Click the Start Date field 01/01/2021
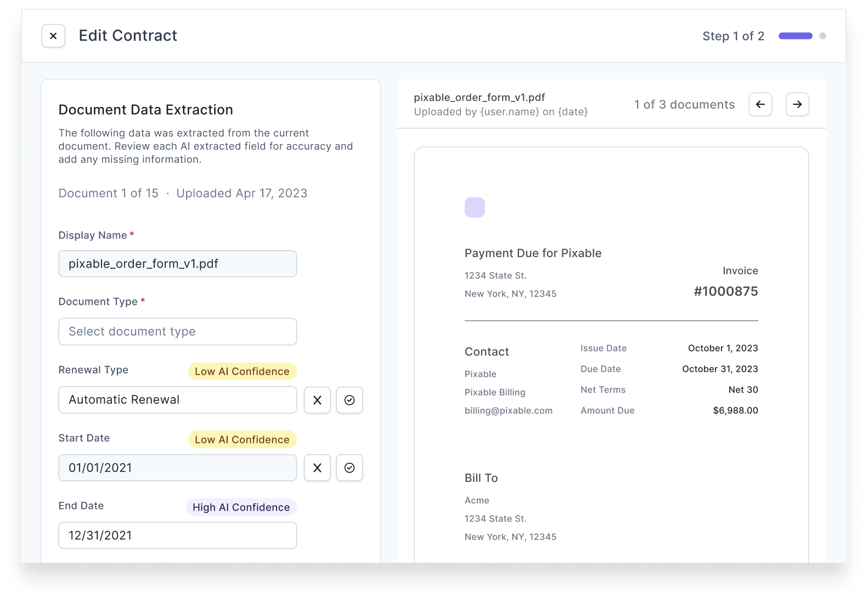This screenshot has height=601, width=868. tap(178, 468)
